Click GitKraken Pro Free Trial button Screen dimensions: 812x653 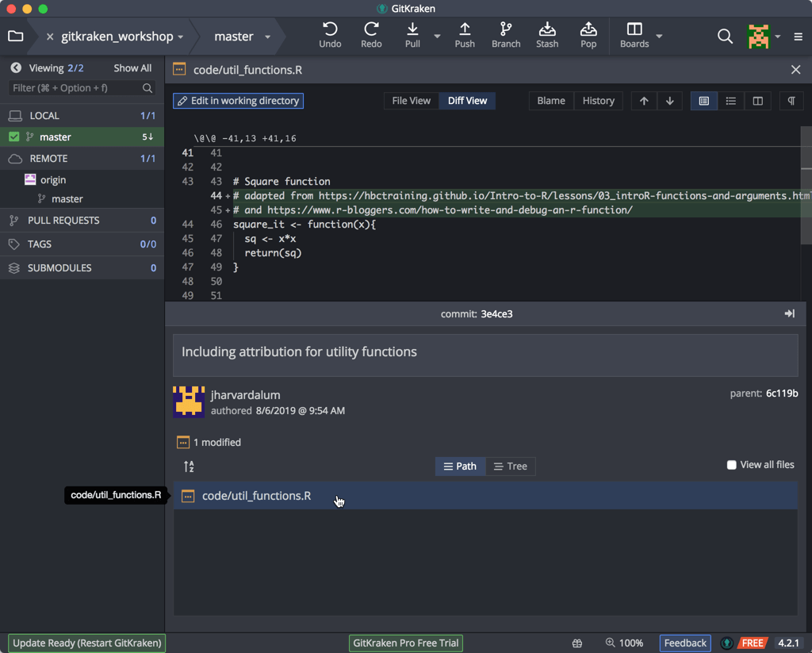pos(405,643)
